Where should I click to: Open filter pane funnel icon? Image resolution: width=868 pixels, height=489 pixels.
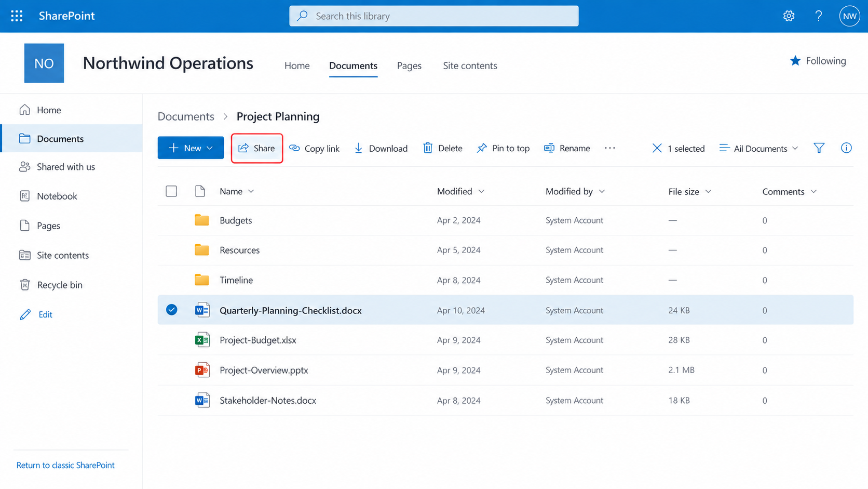pyautogui.click(x=819, y=148)
